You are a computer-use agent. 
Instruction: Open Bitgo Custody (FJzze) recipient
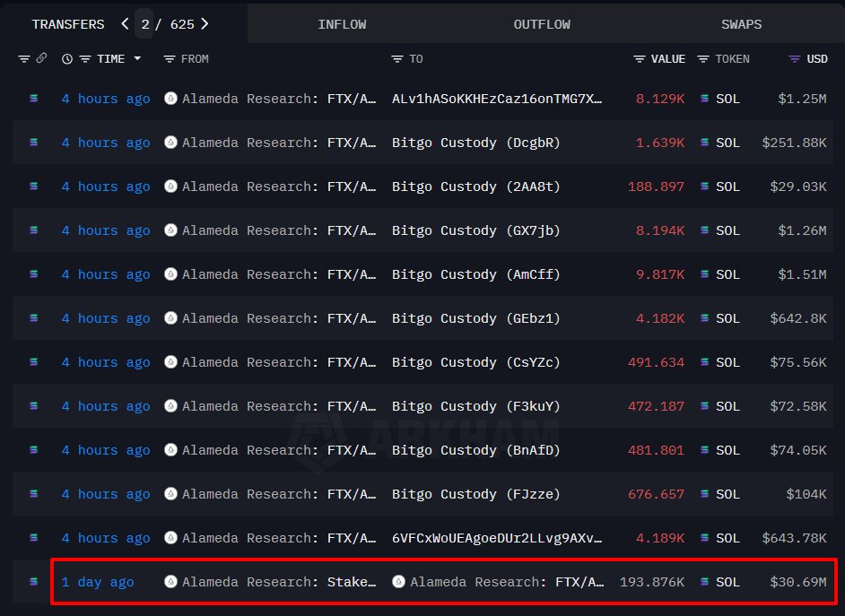tap(475, 494)
